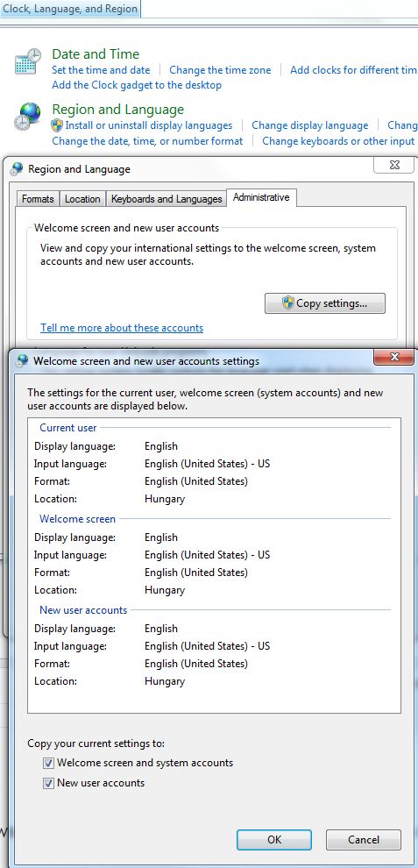Viewport: 418px width, 868px height.
Task: Dismiss dialog with Cancel button
Action: coord(363,839)
